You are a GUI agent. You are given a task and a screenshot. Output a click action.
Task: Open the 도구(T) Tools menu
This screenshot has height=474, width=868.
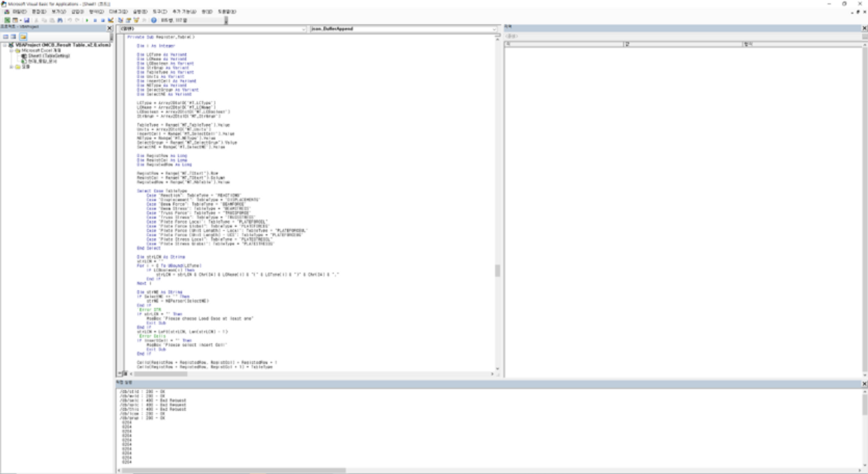160,12
